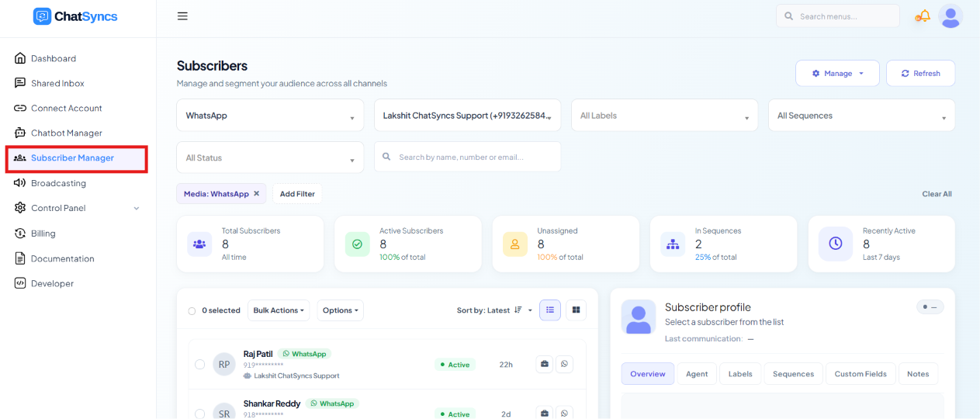Click the Developer code icon
980x419 pixels.
(x=20, y=283)
